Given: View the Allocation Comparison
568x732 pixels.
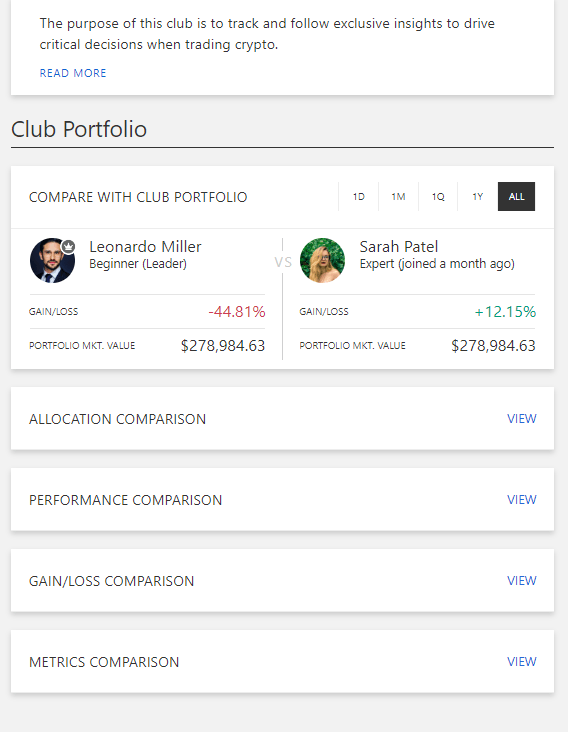Looking at the screenshot, I should coord(521,419).
